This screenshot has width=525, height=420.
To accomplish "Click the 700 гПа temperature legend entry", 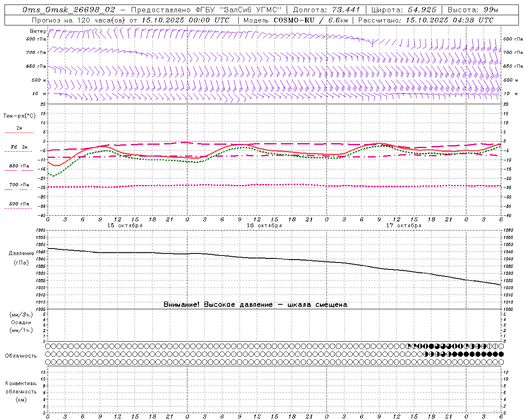I will (x=19, y=185).
